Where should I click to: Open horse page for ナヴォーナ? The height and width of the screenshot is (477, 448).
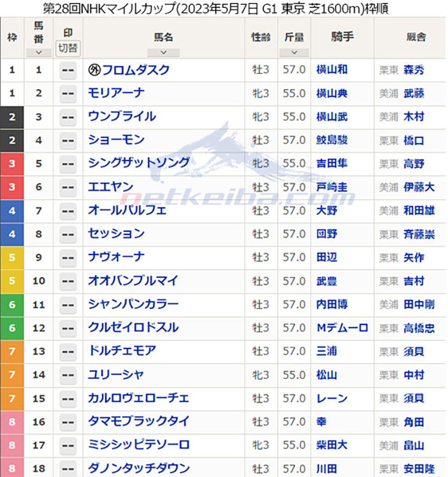point(116,257)
